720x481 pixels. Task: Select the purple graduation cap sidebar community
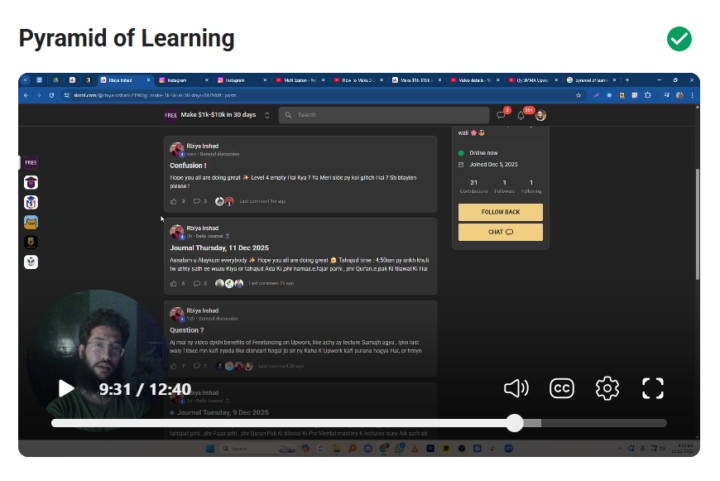click(x=31, y=183)
